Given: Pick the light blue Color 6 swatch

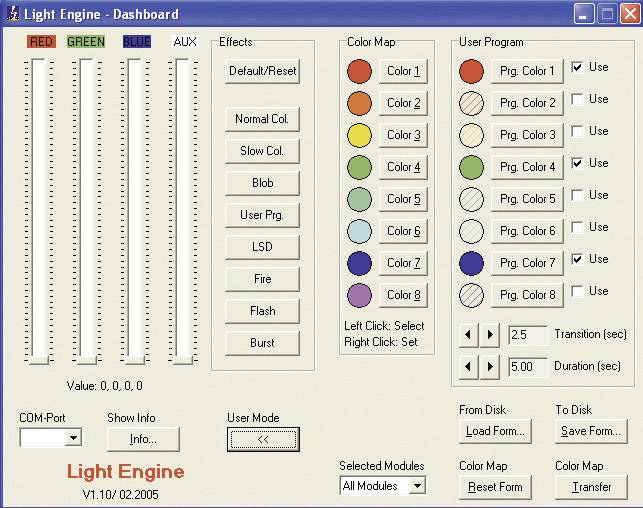Looking at the screenshot, I should (x=359, y=231).
